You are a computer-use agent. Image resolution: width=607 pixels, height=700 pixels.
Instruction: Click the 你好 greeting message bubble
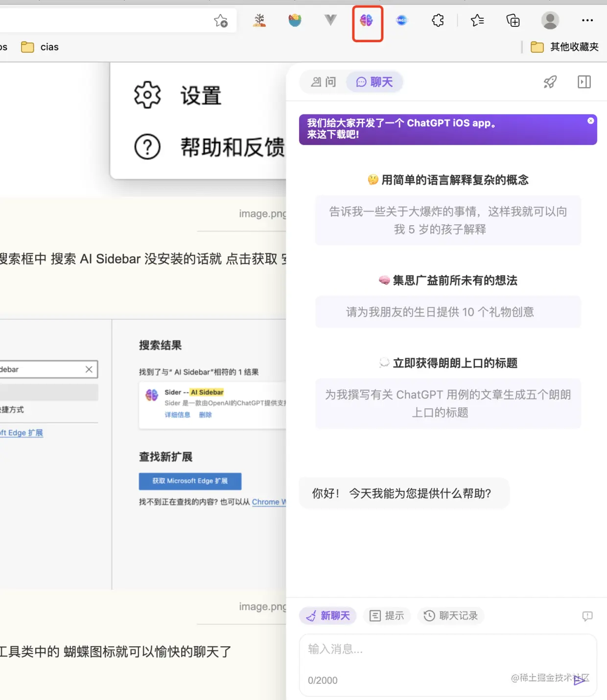pyautogui.click(x=404, y=493)
